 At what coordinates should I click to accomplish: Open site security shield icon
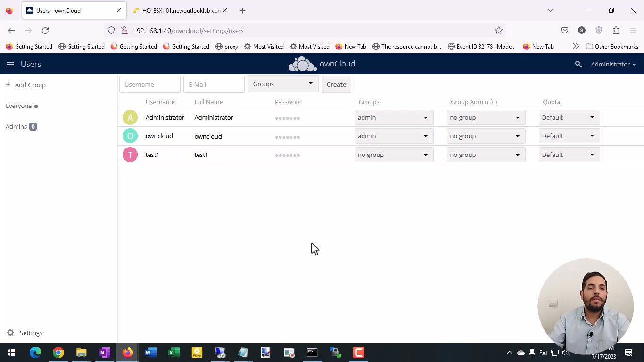coord(111,30)
